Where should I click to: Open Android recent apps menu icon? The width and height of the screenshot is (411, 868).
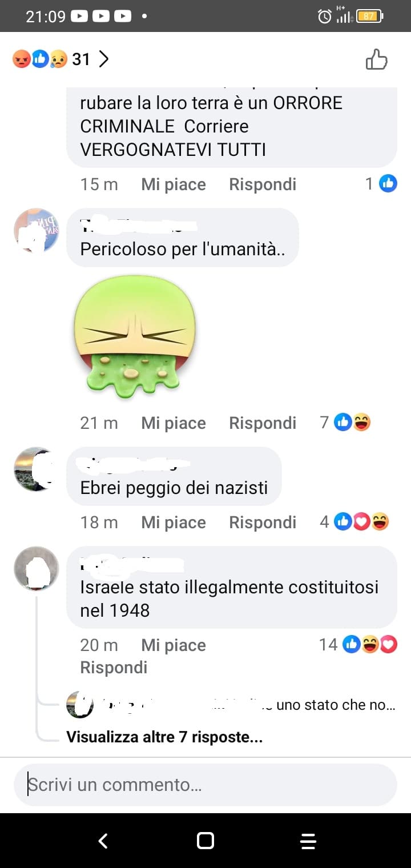click(308, 841)
